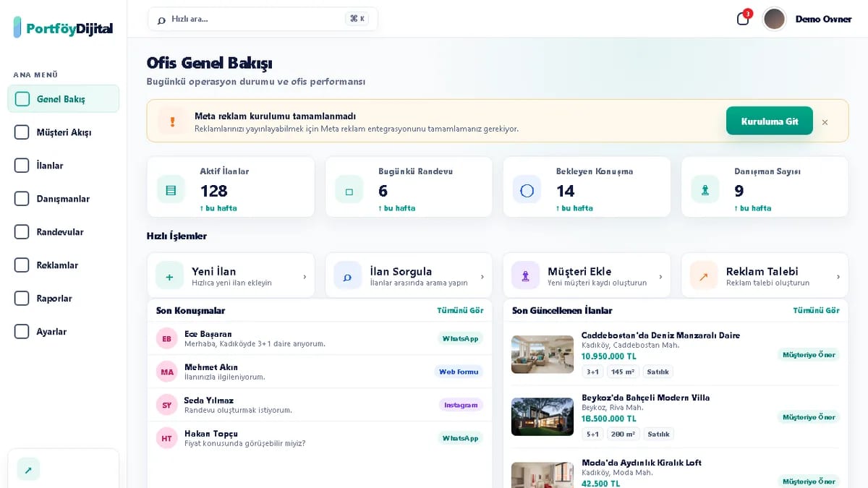Click the WhatsApp tag on Ece Başaran

point(460,338)
